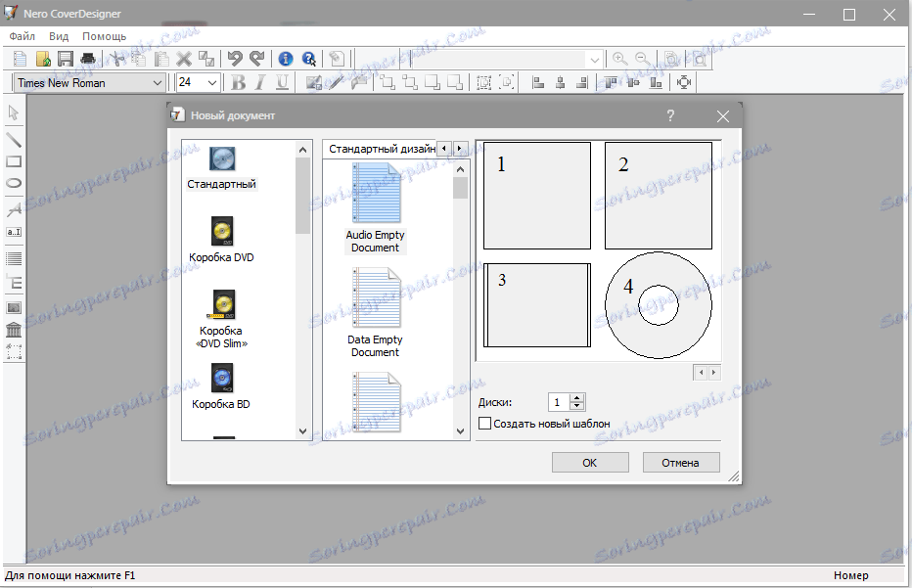Decrease the Диски spinner value

coord(577,406)
